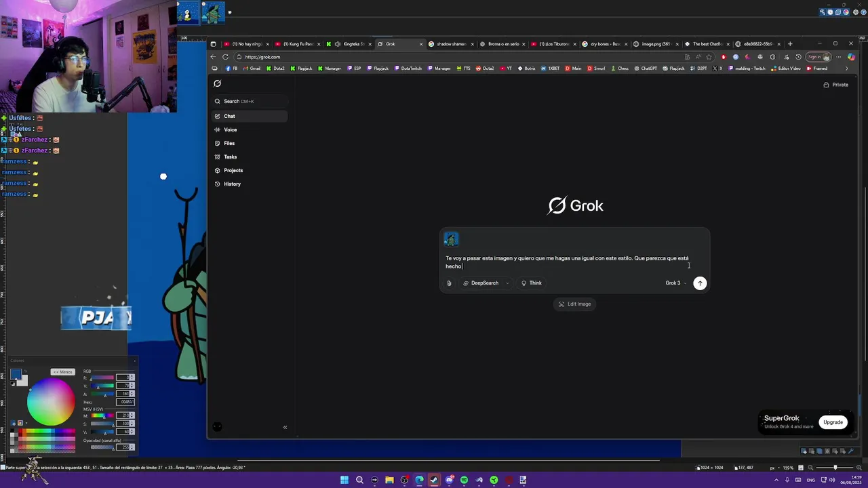
Task: Toggle Think mode
Action: [x=531, y=283]
